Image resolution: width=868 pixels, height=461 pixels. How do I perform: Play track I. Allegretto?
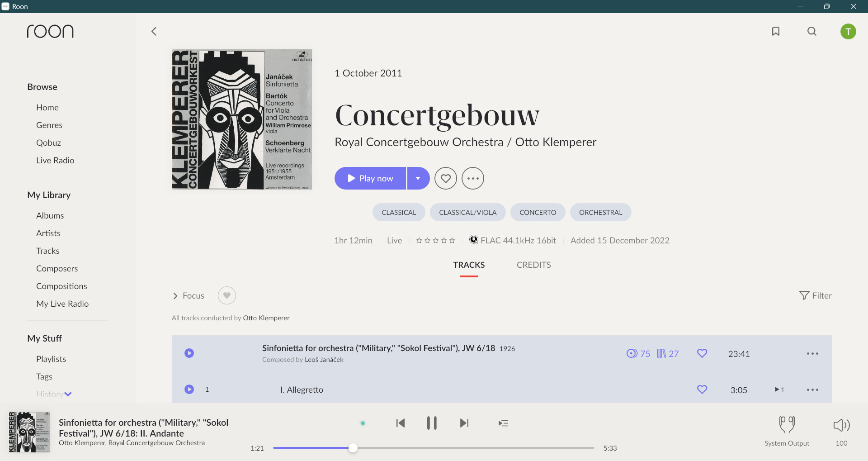(x=189, y=389)
